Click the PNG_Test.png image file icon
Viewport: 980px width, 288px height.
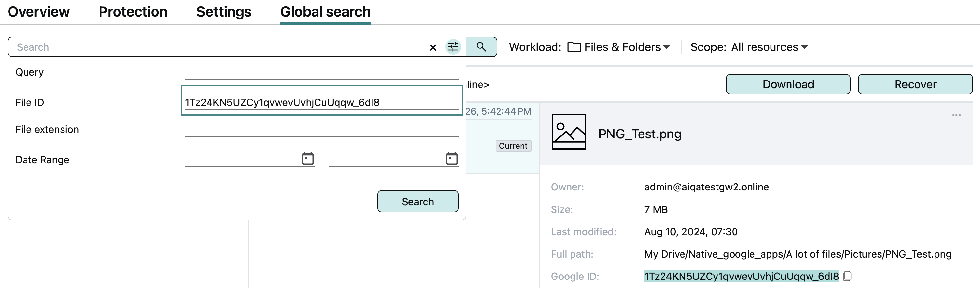tap(568, 132)
